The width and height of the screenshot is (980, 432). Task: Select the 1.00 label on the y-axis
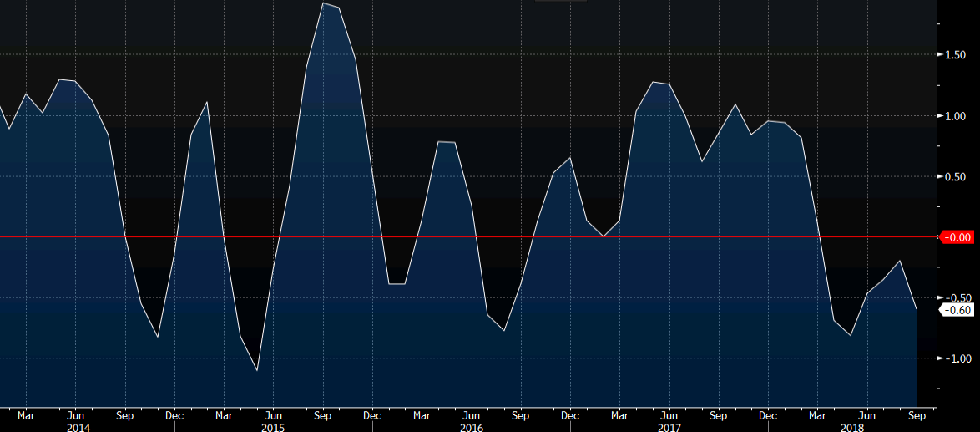coord(955,116)
